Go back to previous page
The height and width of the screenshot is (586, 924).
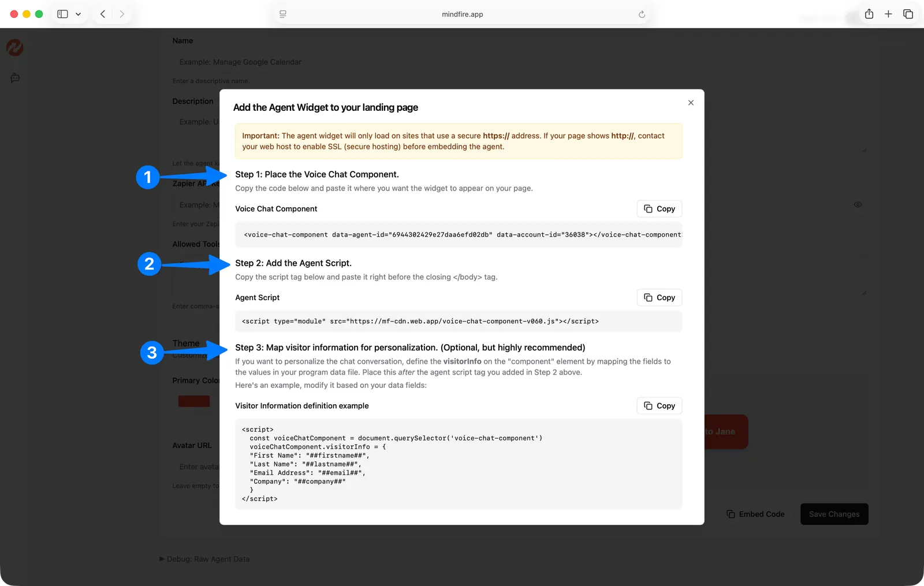click(x=103, y=14)
